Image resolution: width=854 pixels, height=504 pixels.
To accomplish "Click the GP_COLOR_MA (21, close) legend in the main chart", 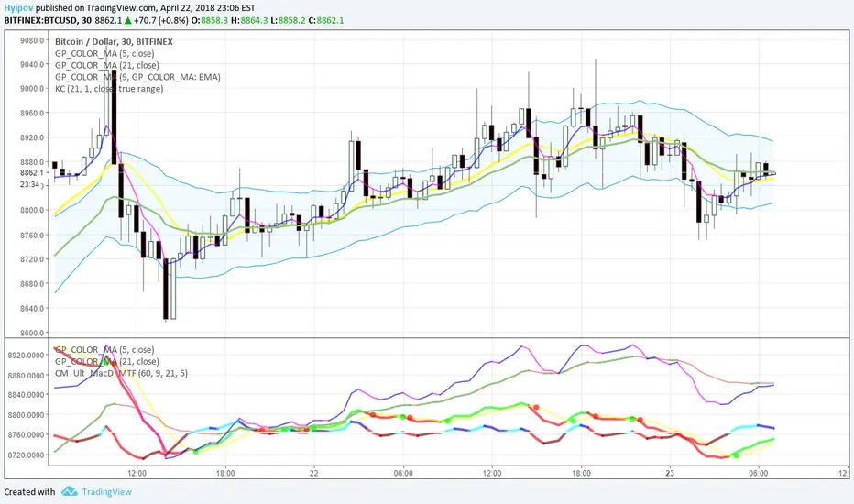I will point(106,65).
